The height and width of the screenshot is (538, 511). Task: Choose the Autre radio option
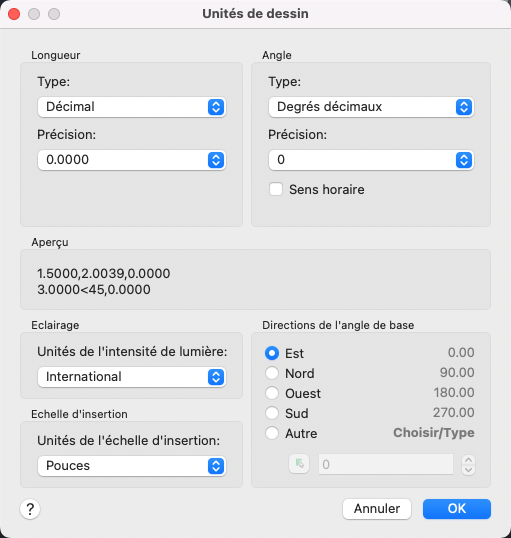(x=272, y=433)
